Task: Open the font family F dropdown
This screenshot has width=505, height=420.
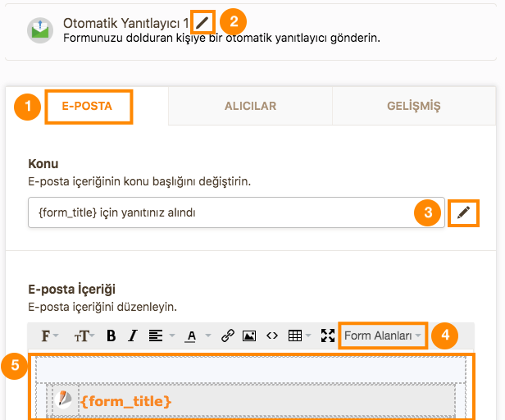Action: tap(49, 336)
